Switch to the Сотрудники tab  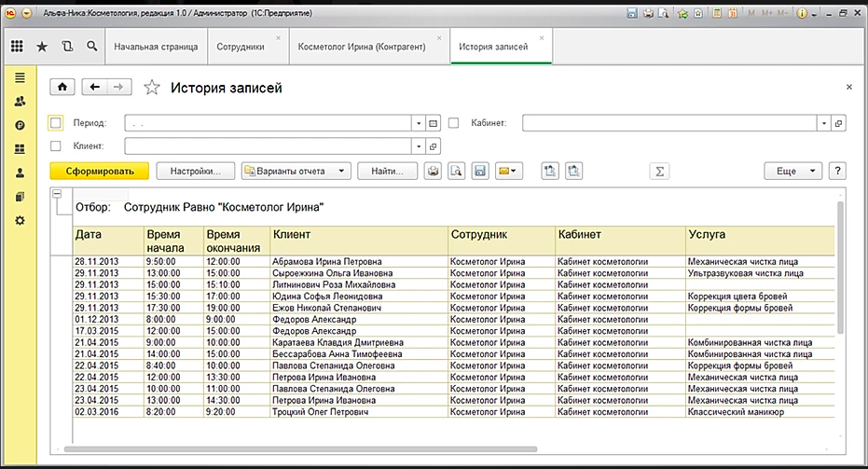241,46
